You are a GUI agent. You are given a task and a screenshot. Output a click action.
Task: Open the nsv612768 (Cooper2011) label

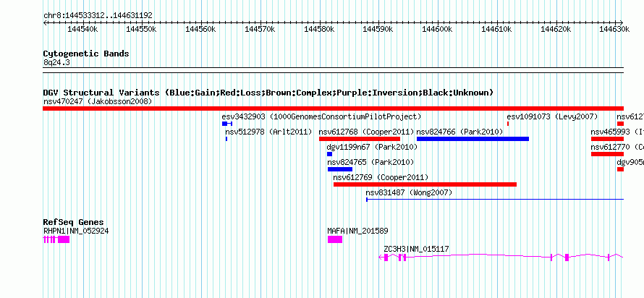coord(366,132)
